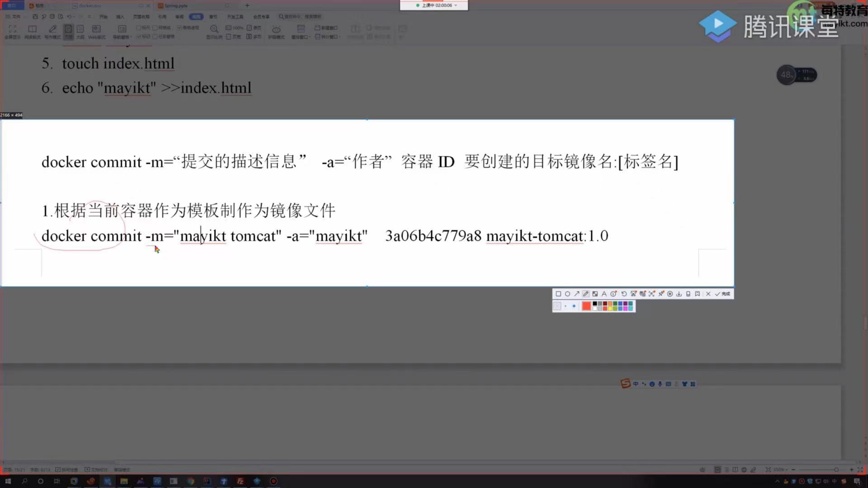Select the text annotation tool
The height and width of the screenshot is (488, 868).
coord(604,294)
